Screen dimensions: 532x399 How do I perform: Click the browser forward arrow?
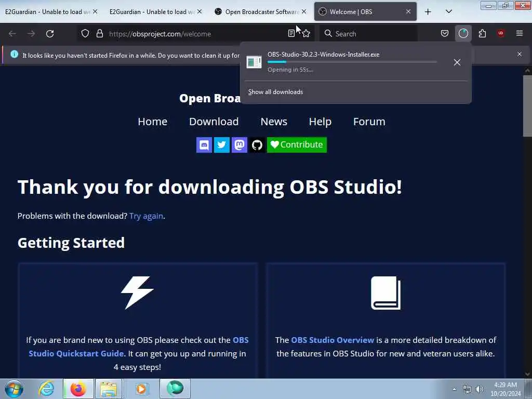(x=31, y=34)
